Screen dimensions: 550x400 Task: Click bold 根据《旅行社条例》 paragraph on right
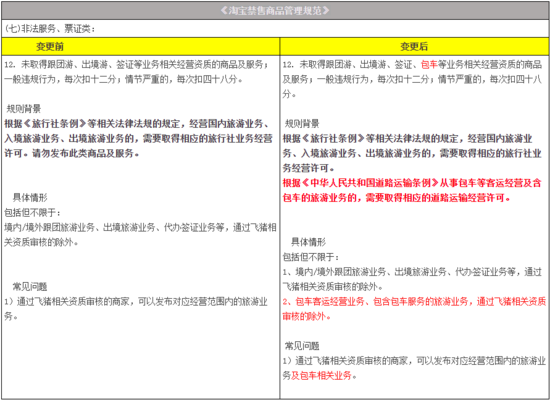point(412,153)
